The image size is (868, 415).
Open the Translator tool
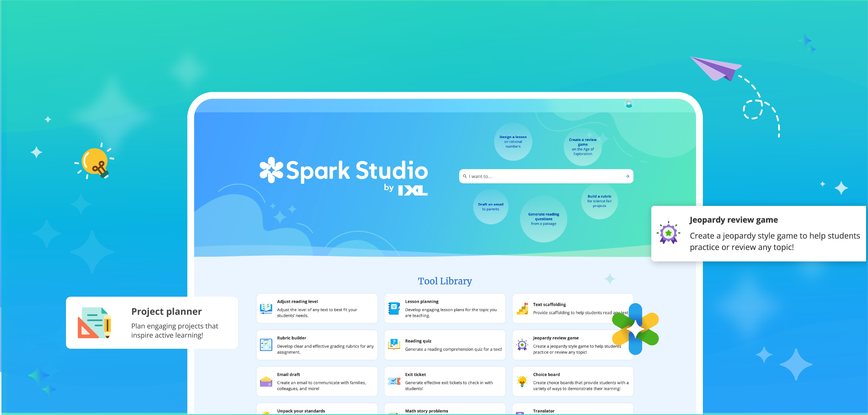(x=573, y=409)
